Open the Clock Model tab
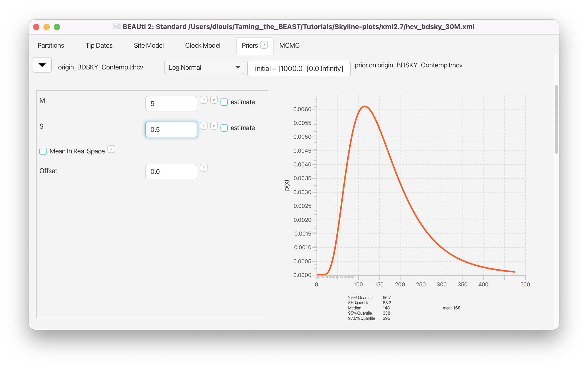 203,46
